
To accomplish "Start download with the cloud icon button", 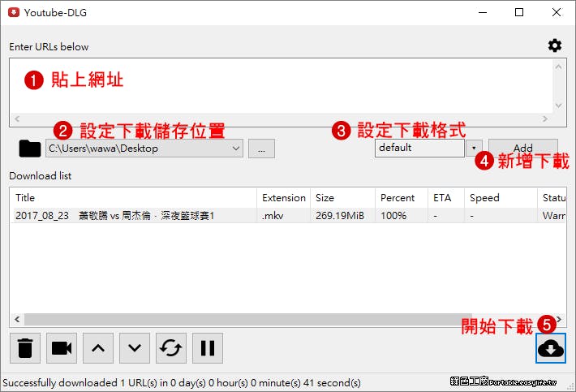I will point(550,348).
